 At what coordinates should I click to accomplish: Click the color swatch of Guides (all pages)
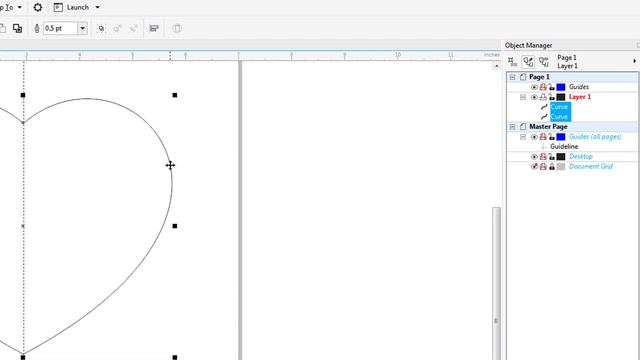(x=561, y=137)
